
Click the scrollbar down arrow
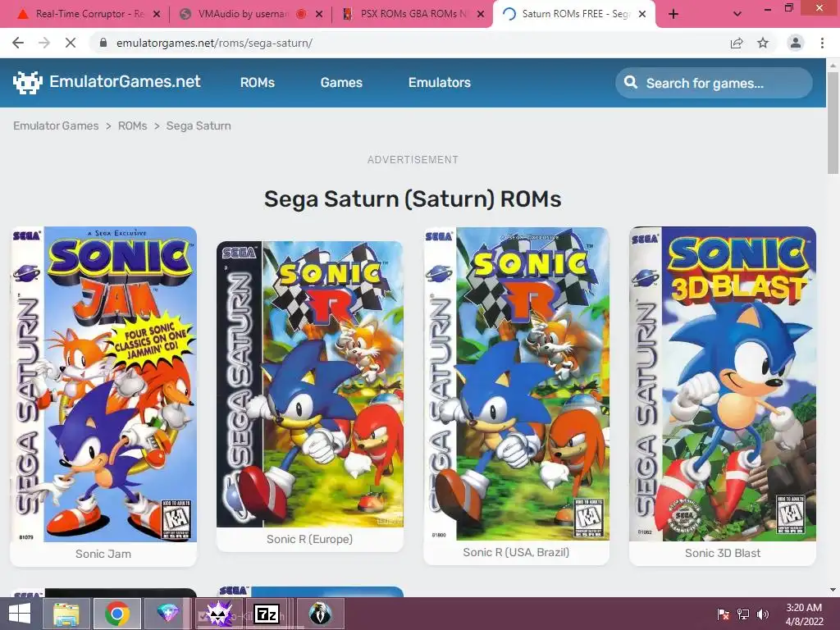833,590
